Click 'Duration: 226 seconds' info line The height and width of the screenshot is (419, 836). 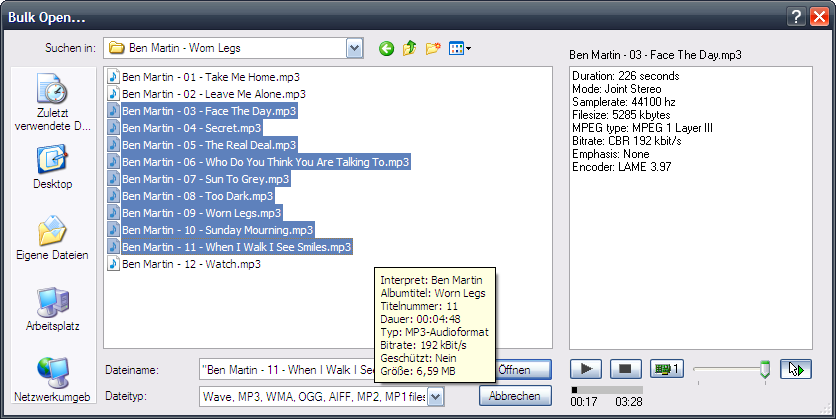(x=625, y=76)
